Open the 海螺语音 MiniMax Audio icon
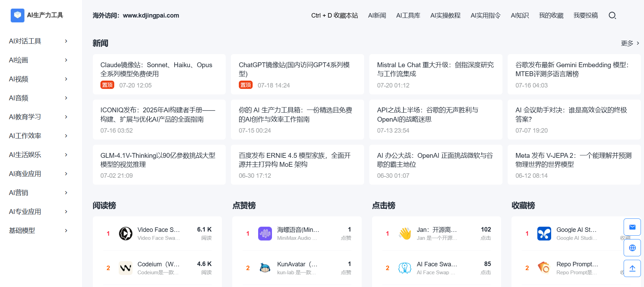The image size is (644, 287). 265,234
